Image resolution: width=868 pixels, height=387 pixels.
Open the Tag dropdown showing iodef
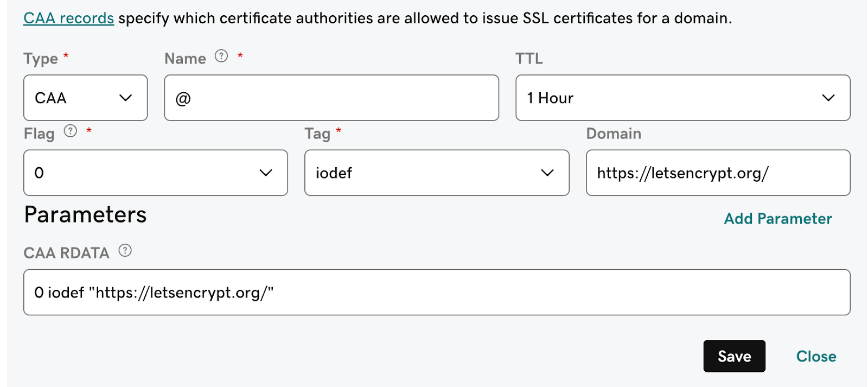[437, 173]
